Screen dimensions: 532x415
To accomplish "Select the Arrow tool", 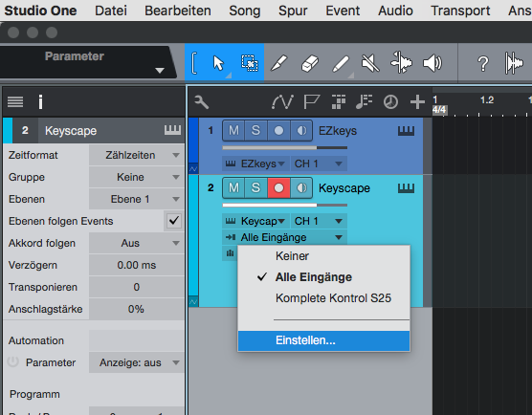I will (218, 63).
